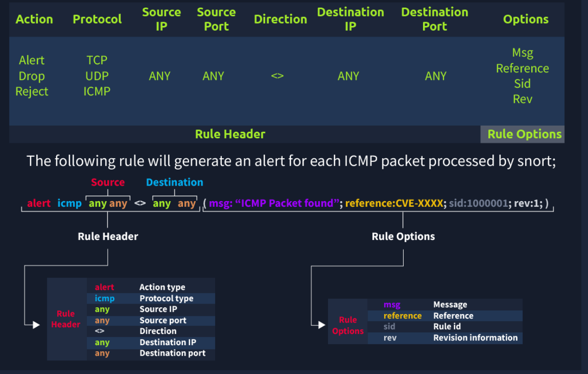Toggle the Reject action entry

point(32,91)
